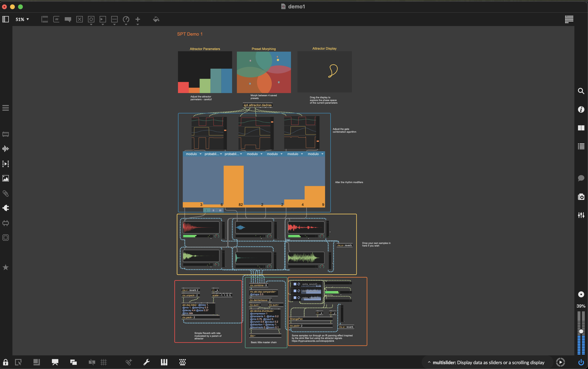Add a comment object from the top toolbar
Image resolution: width=588 pixels, height=369 pixels.
pyautogui.click(x=68, y=20)
